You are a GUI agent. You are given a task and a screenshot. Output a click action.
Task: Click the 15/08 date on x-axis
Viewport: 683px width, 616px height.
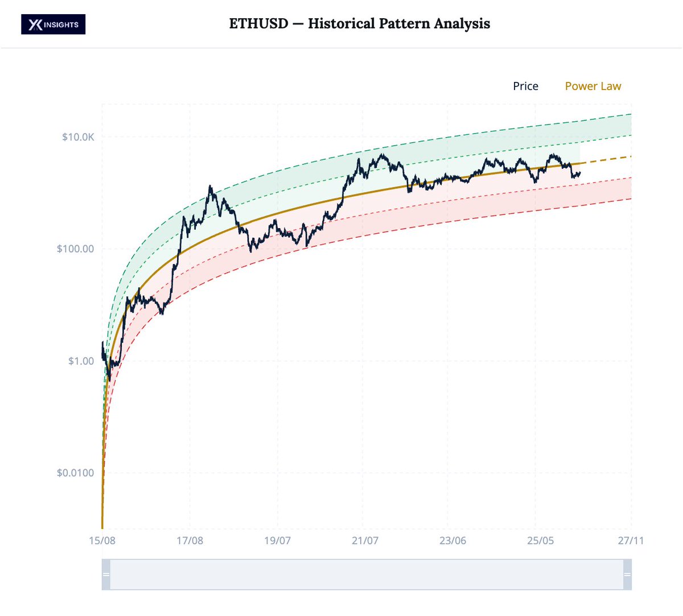[102, 540]
